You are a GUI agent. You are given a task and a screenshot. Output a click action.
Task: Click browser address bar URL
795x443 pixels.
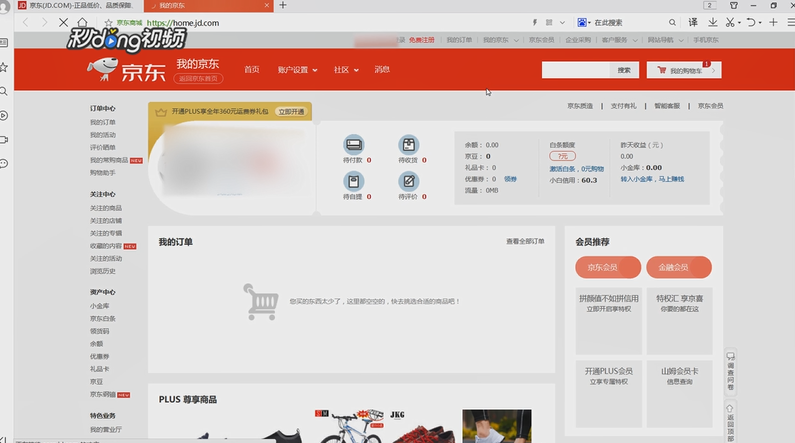click(183, 23)
